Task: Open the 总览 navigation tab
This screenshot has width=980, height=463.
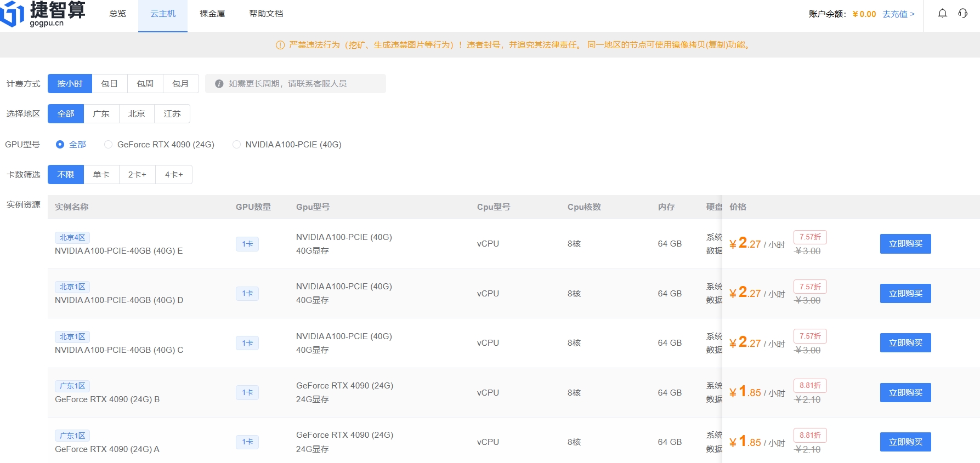Action: [118, 14]
